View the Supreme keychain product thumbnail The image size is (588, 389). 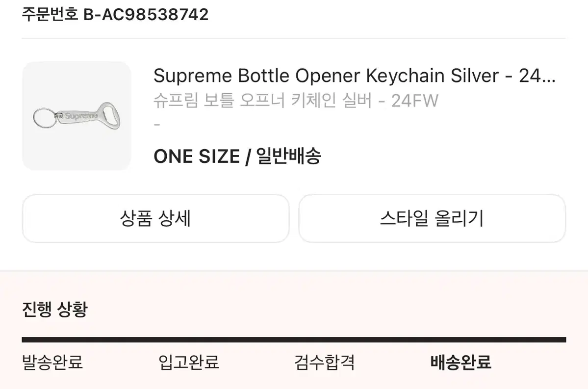(x=77, y=116)
